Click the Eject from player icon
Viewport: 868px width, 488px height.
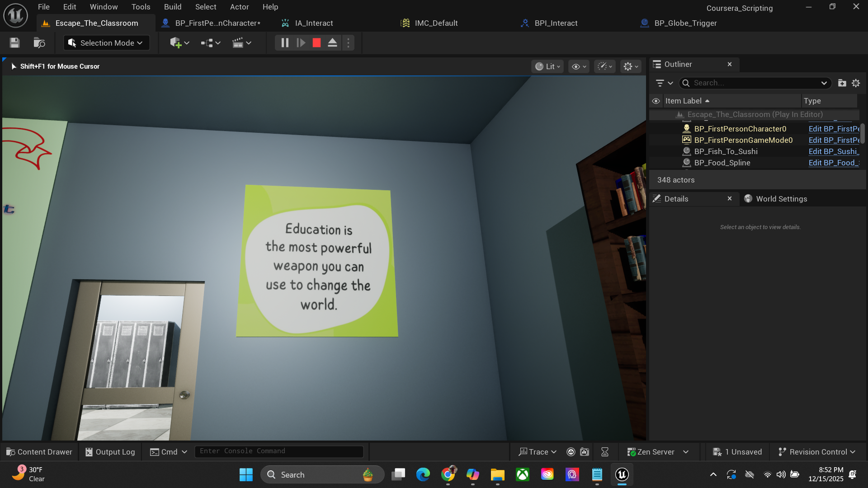332,43
